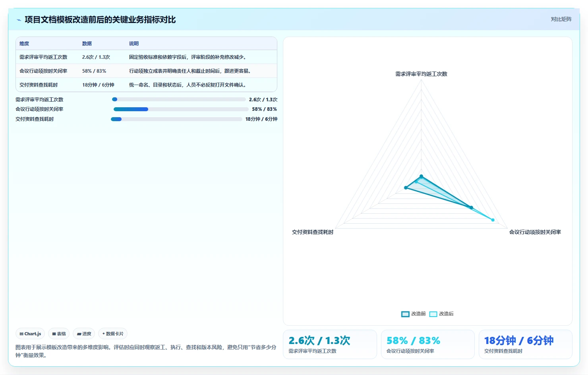
Task: Open the 18分钟 / 6分钟 data card
Action: tap(526, 344)
